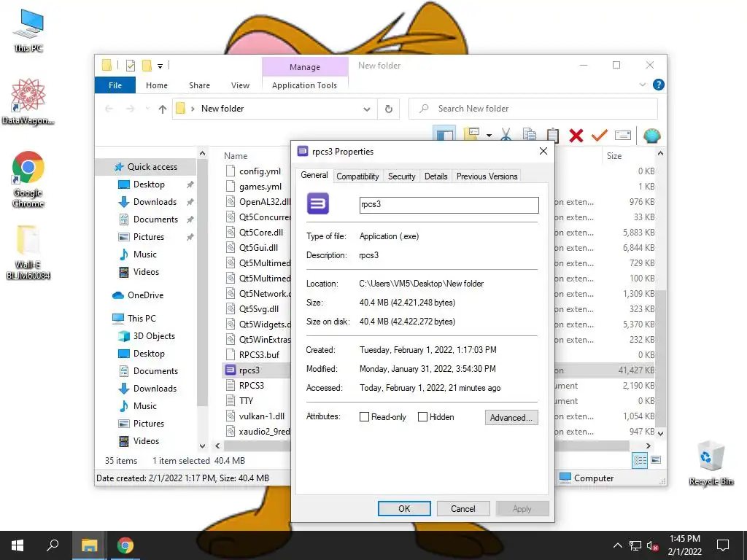Image resolution: width=747 pixels, height=560 pixels.
Task: Click the Size column header
Action: click(x=614, y=156)
